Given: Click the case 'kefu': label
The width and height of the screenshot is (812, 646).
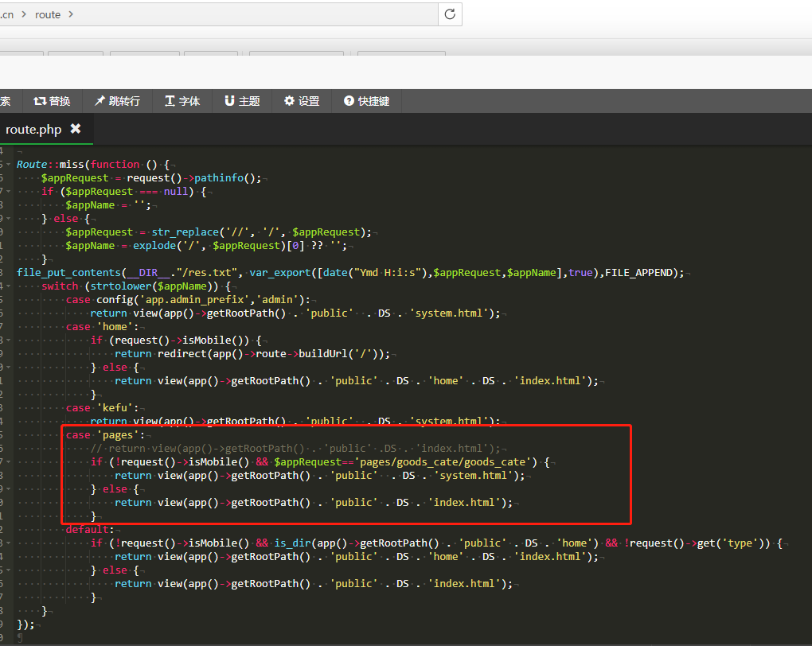Looking at the screenshot, I should [103, 408].
